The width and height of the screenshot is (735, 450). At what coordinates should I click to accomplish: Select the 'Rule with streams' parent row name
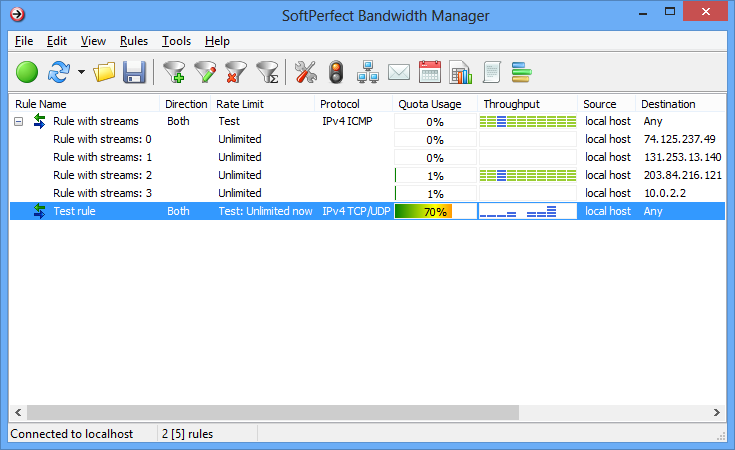click(x=96, y=121)
